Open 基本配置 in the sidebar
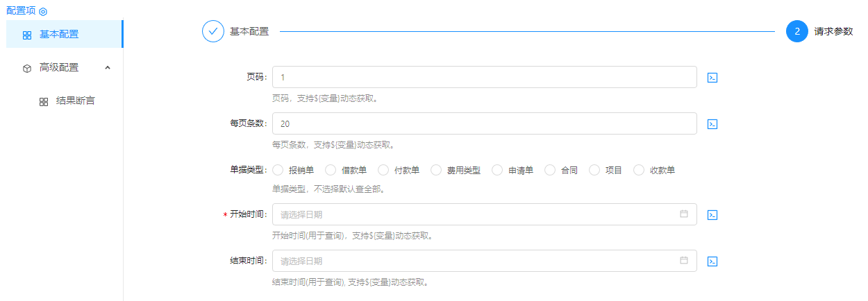Screen dimensions: 868x301 coord(59,34)
